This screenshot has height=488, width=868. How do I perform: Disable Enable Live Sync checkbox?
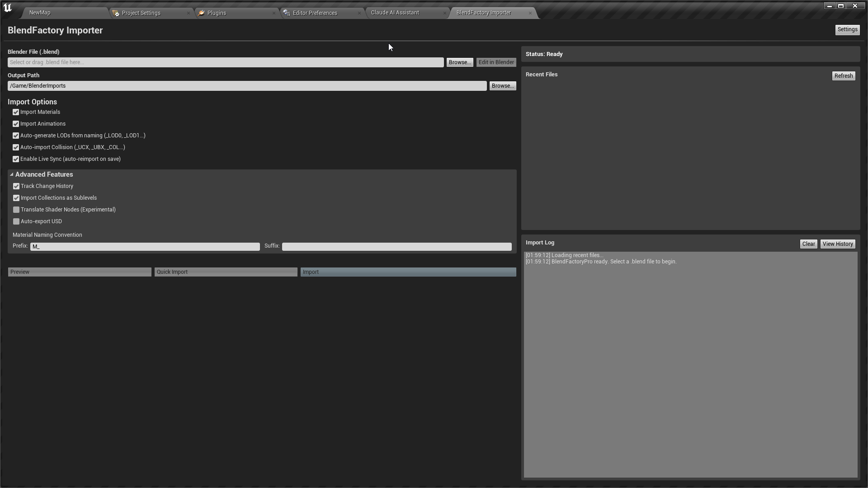pos(16,159)
